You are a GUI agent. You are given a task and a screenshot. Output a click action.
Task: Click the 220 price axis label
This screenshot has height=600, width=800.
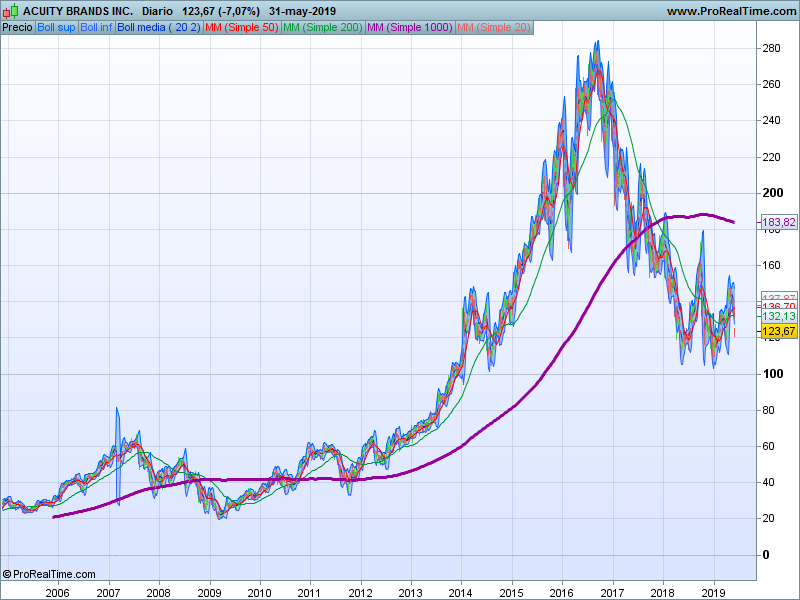pos(771,157)
